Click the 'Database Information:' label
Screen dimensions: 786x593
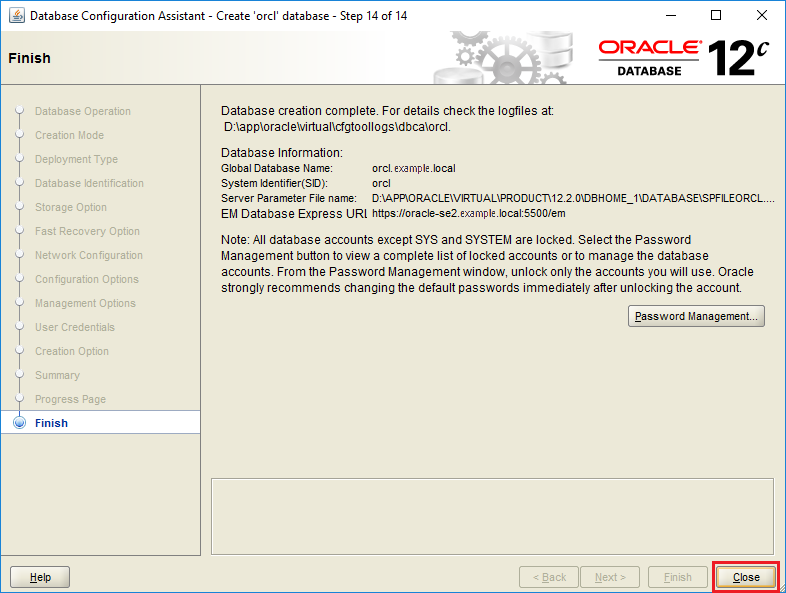point(282,152)
